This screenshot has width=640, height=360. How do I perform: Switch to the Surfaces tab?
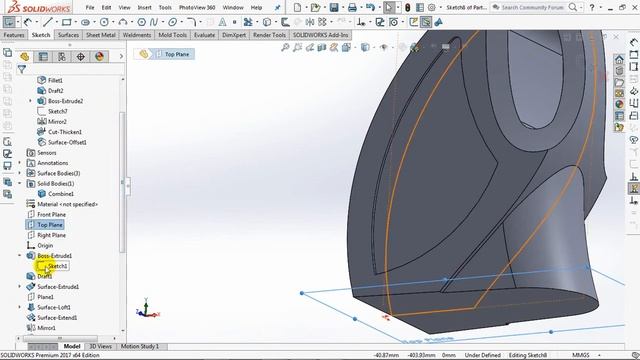point(68,35)
